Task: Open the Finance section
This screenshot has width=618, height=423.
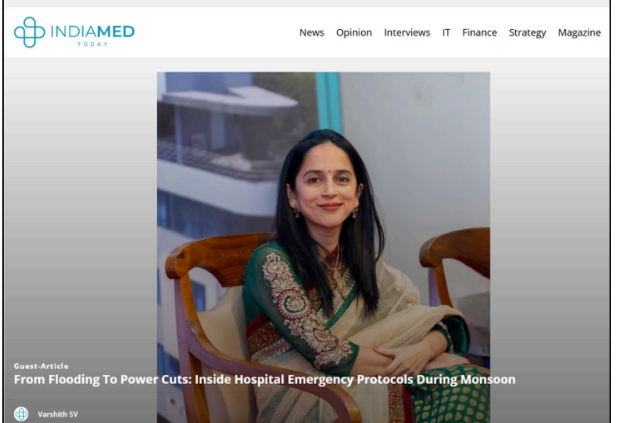Action: tap(479, 33)
